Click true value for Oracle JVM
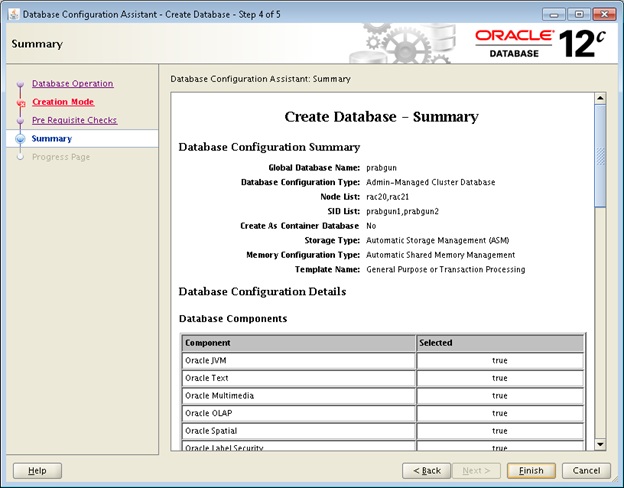624x488 pixels. pos(500,361)
